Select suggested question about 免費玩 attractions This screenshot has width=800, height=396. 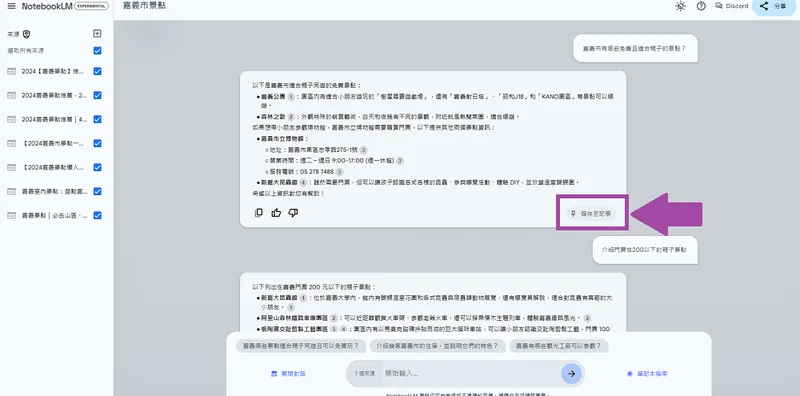click(x=301, y=346)
